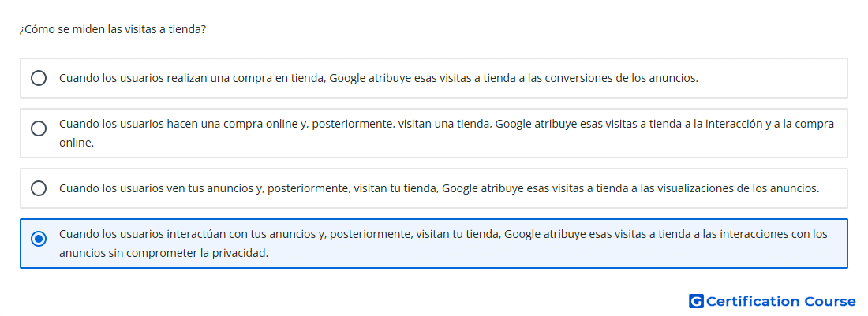Choose answer text starting 'Cuando los usuarios ven tus anuncios'
Image resolution: width=868 pixels, height=316 pixels.
click(439, 188)
